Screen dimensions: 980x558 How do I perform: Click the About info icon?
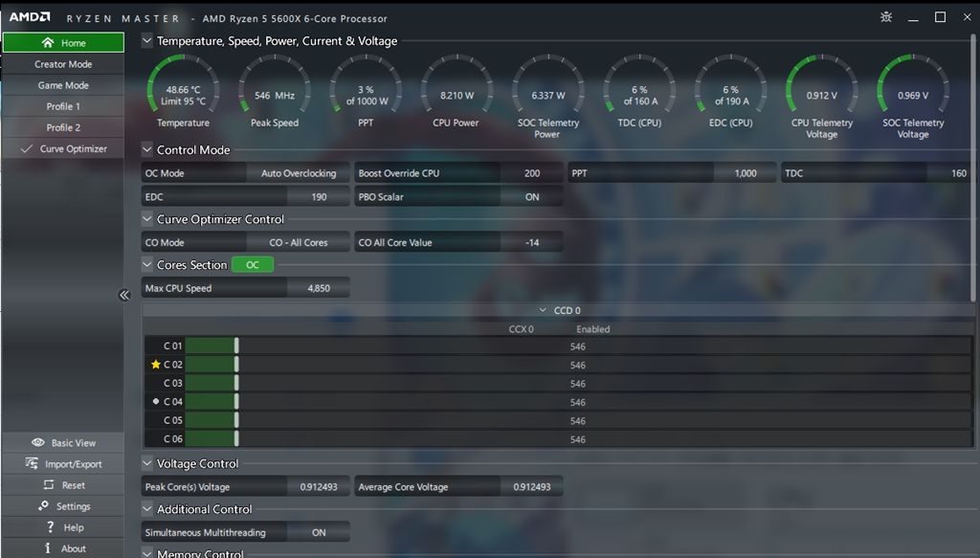coord(48,548)
